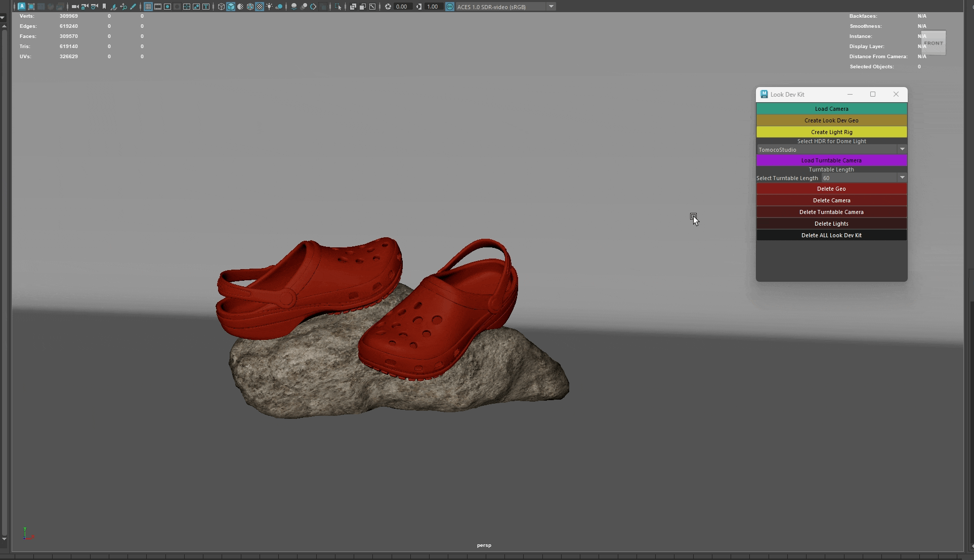Expand the Turntable Length 60 dropdown arrow

click(x=902, y=178)
